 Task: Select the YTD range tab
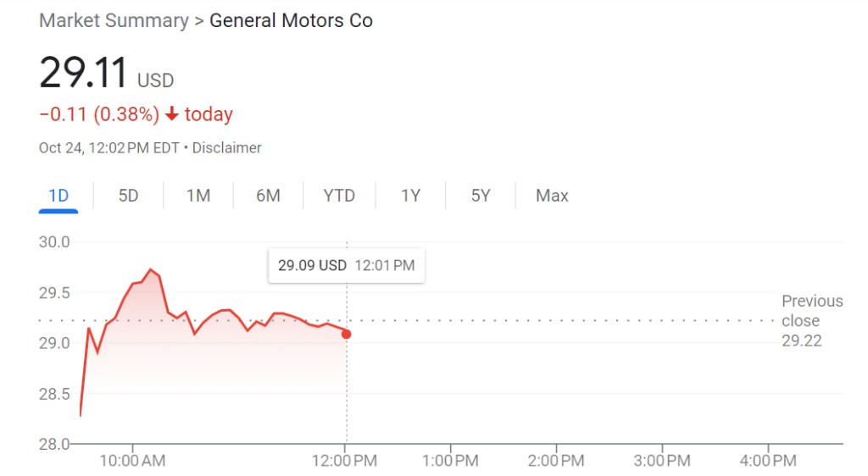pos(339,196)
